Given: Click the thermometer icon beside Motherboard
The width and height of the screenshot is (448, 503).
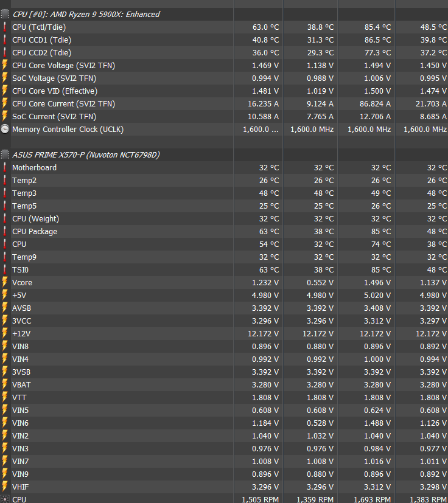Looking at the screenshot, I should click(5, 168).
